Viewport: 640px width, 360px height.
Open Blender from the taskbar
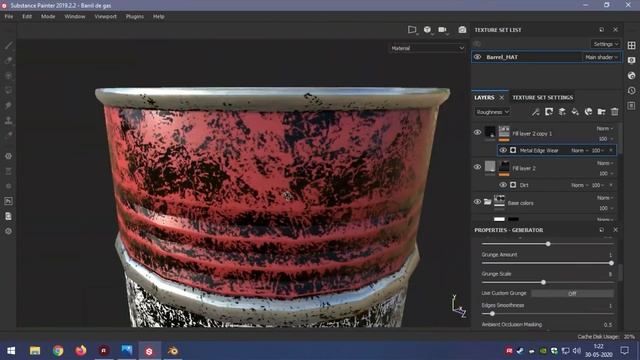tap(173, 351)
